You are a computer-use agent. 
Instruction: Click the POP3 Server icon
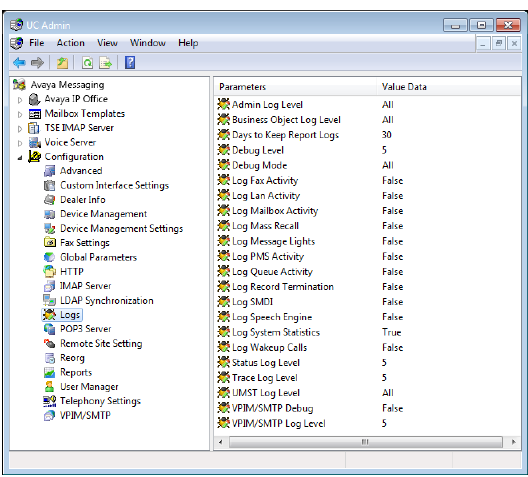(50, 329)
